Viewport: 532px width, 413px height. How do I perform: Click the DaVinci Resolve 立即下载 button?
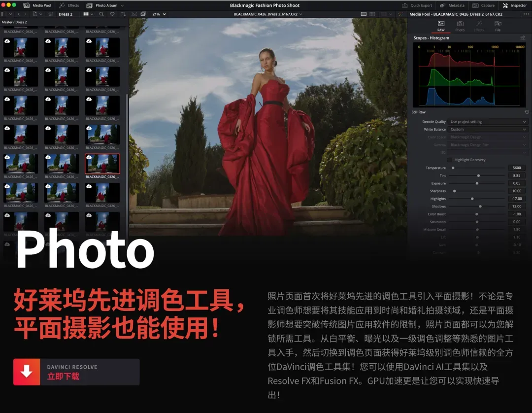[76, 372]
